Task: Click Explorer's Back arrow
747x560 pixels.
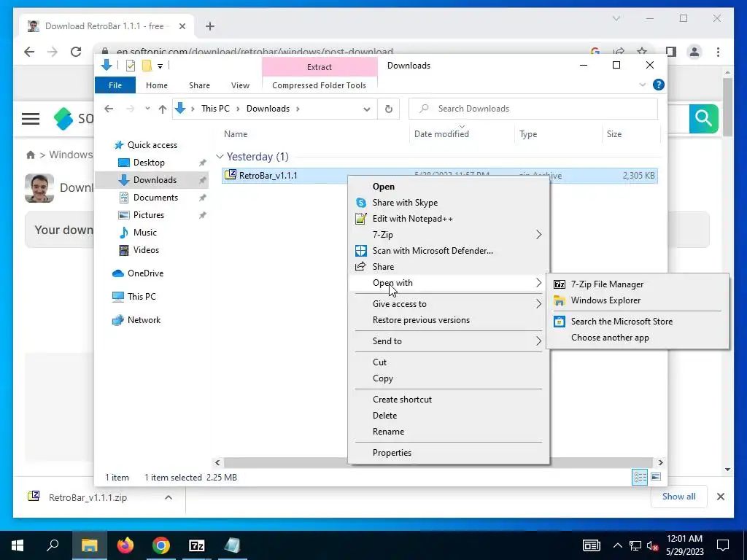Action: click(x=109, y=109)
